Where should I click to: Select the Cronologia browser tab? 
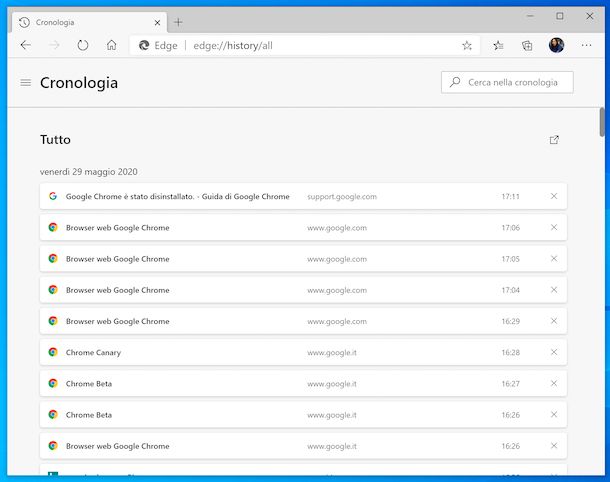click(x=89, y=23)
